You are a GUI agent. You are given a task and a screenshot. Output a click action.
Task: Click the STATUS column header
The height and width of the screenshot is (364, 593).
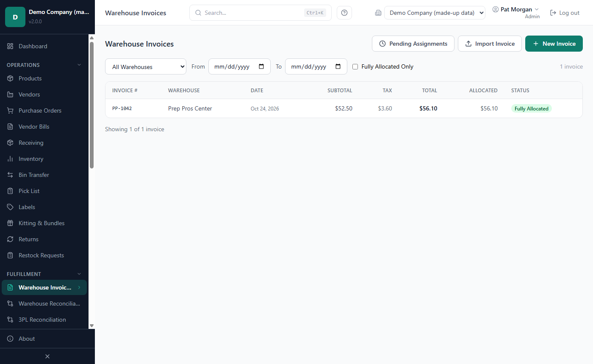520,91
